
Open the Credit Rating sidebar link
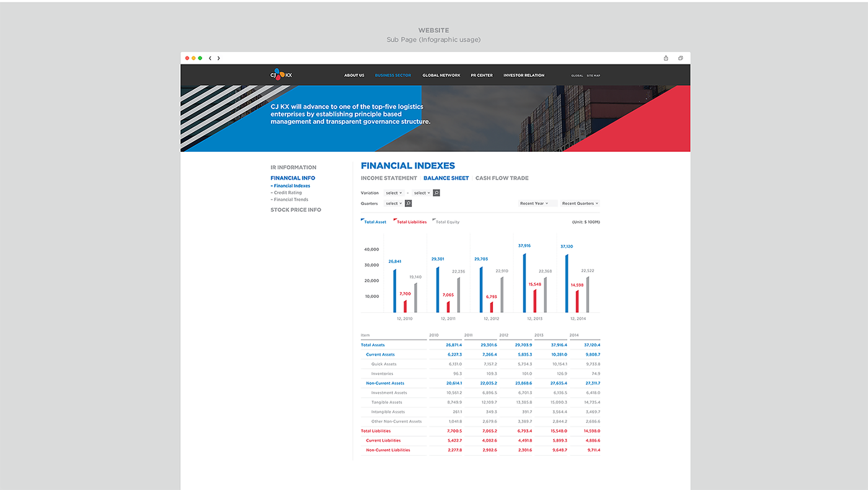(x=287, y=193)
